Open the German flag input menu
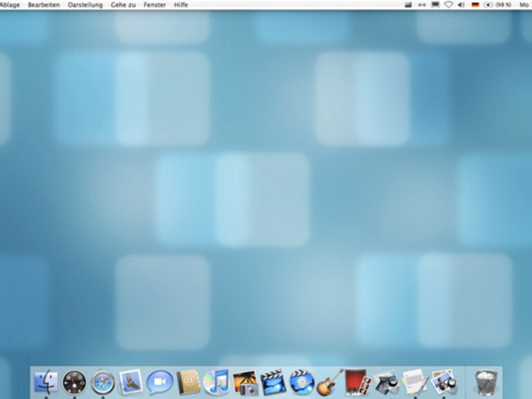The height and width of the screenshot is (399, 532). [x=475, y=5]
